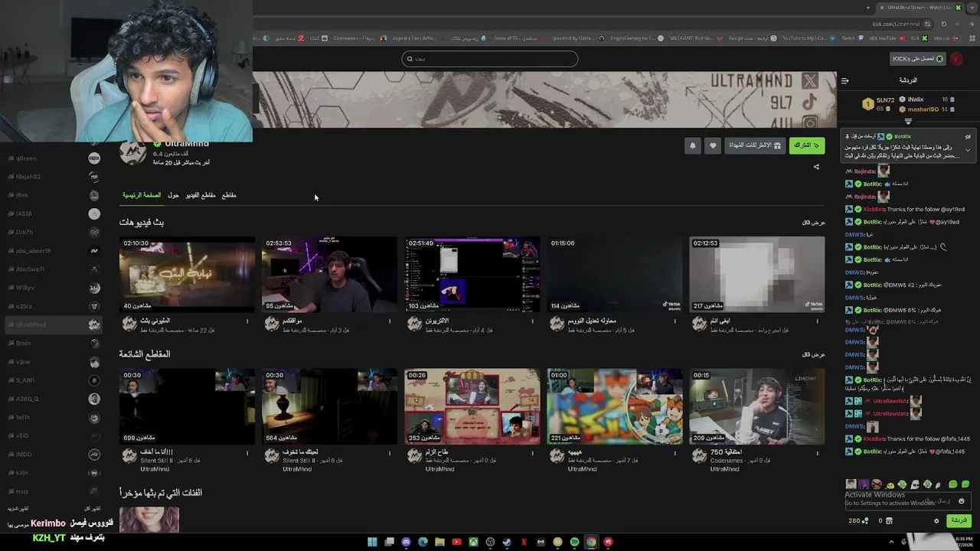The image size is (980, 551).
Task: Click the Windows Start button
Action: 372,542
